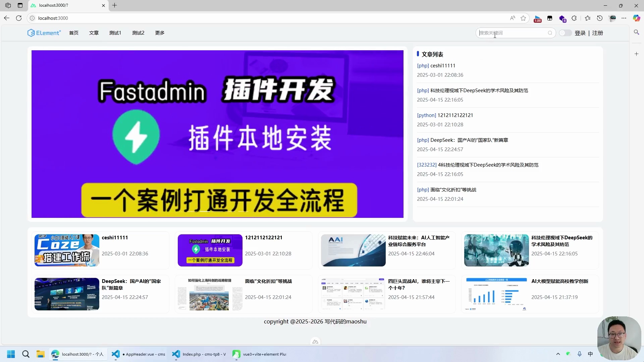Open the Windows Start button

[11, 354]
